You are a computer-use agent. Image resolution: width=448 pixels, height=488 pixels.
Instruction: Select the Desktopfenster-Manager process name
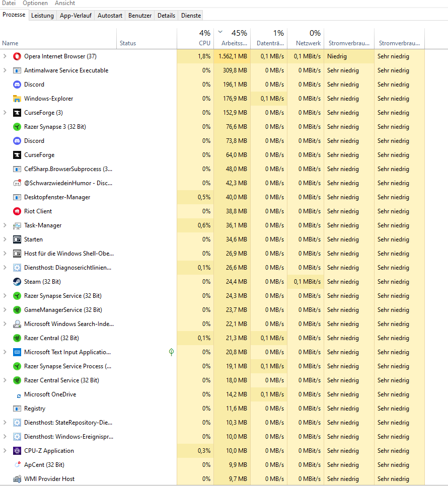coord(57,197)
